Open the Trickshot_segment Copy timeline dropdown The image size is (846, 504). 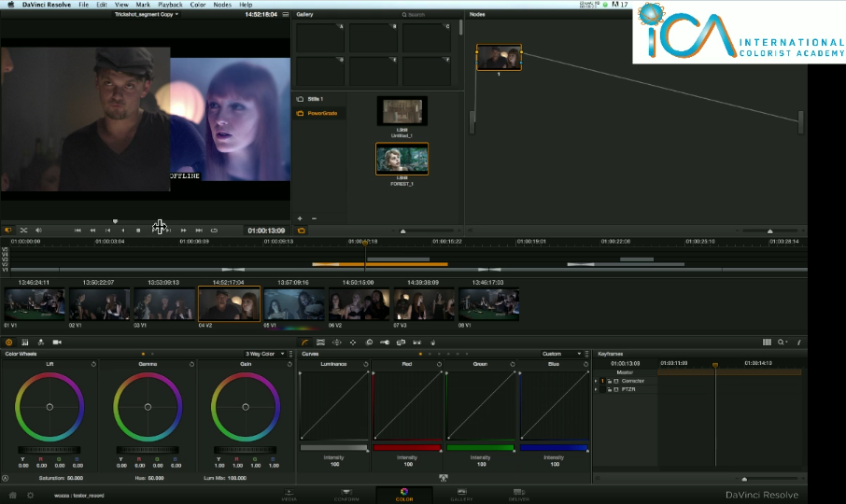147,15
